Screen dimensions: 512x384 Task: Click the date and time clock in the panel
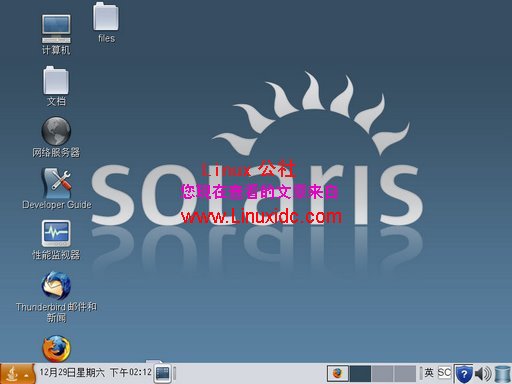point(95,373)
